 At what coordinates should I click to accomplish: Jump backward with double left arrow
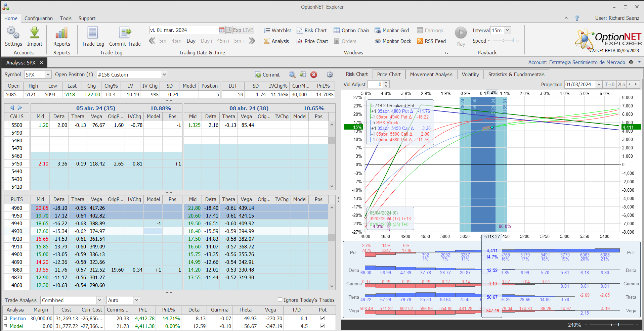[152, 41]
